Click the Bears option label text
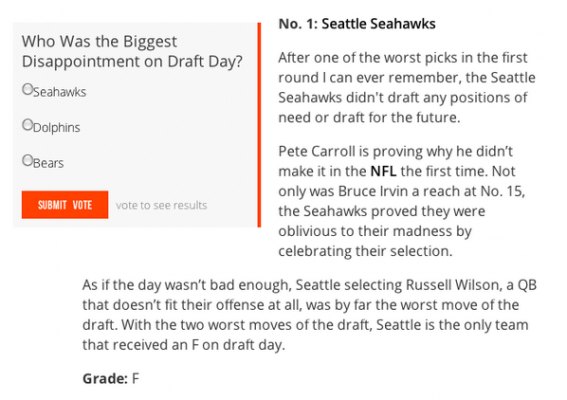The image size is (567, 400). click(48, 163)
